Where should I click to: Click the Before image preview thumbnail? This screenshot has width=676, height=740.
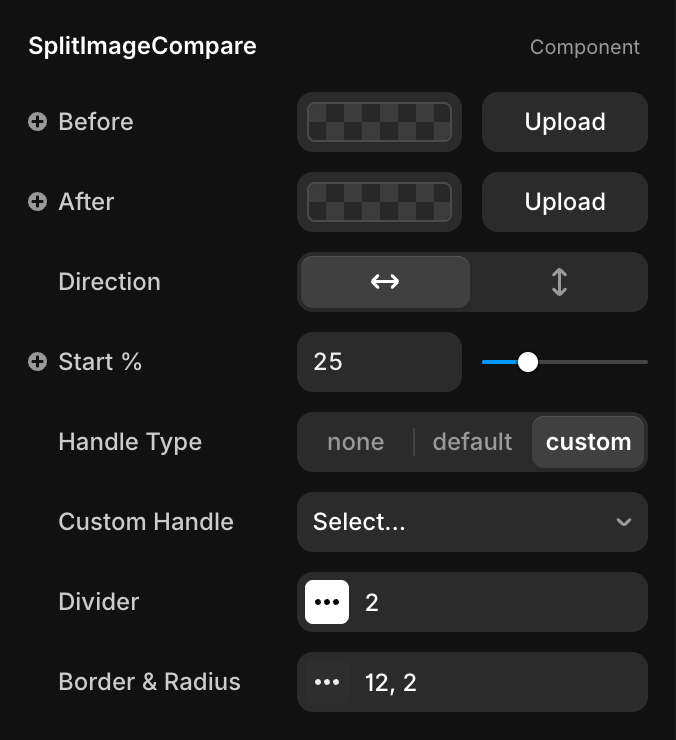[x=379, y=122]
